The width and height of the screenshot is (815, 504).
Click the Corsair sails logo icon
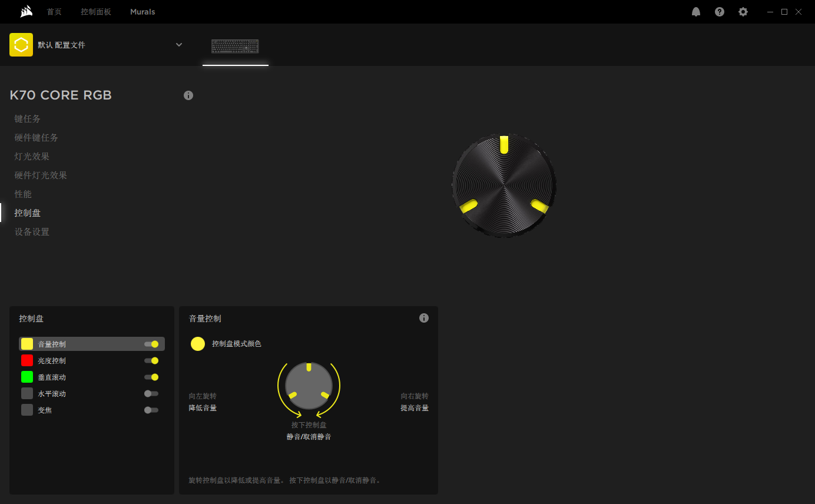pyautogui.click(x=26, y=12)
